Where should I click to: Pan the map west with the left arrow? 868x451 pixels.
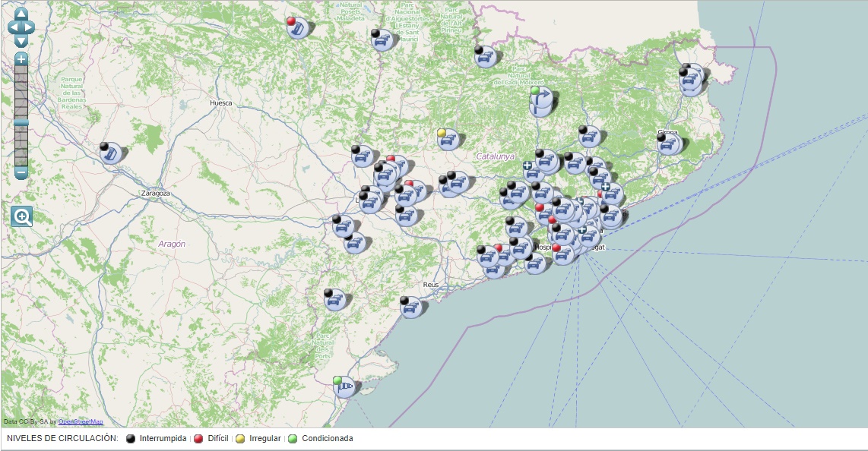13,27
